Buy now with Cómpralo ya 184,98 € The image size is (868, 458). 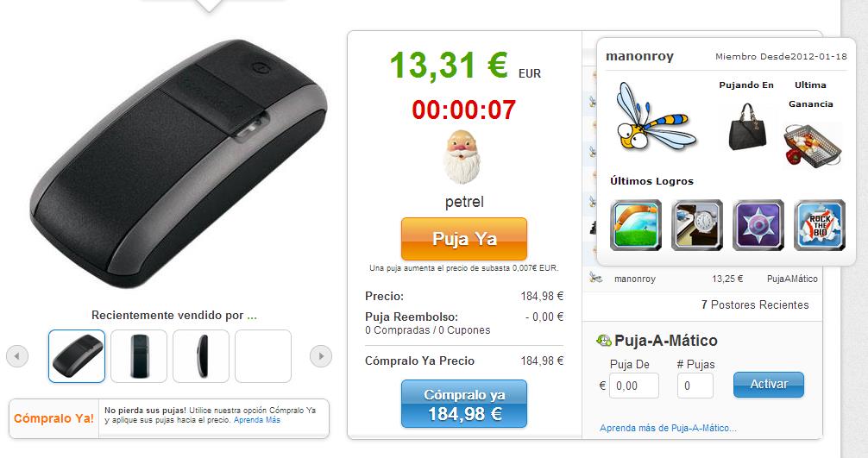464,404
